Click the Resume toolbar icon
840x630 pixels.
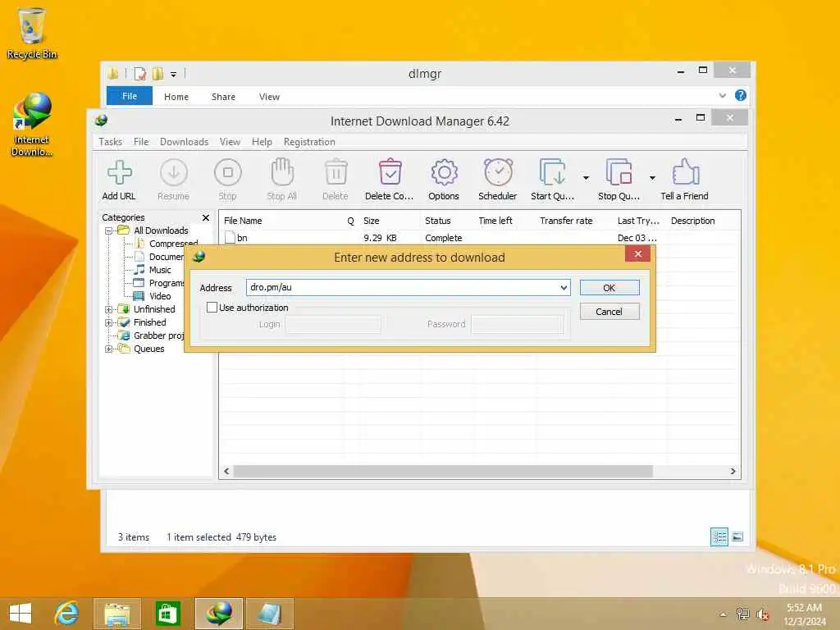pos(174,172)
